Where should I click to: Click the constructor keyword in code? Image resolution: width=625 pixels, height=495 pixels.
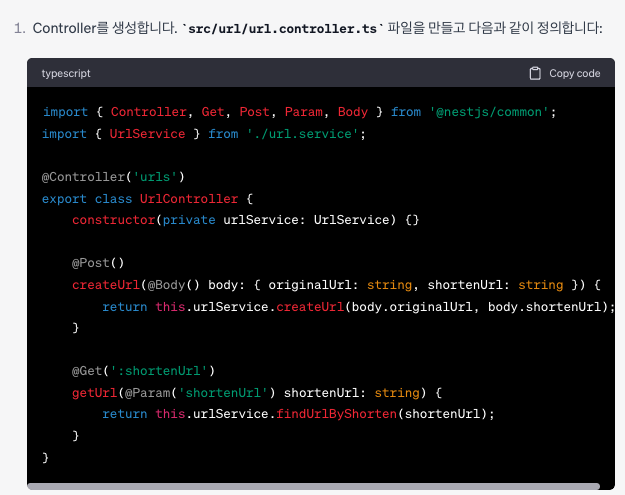pyautogui.click(x=114, y=220)
